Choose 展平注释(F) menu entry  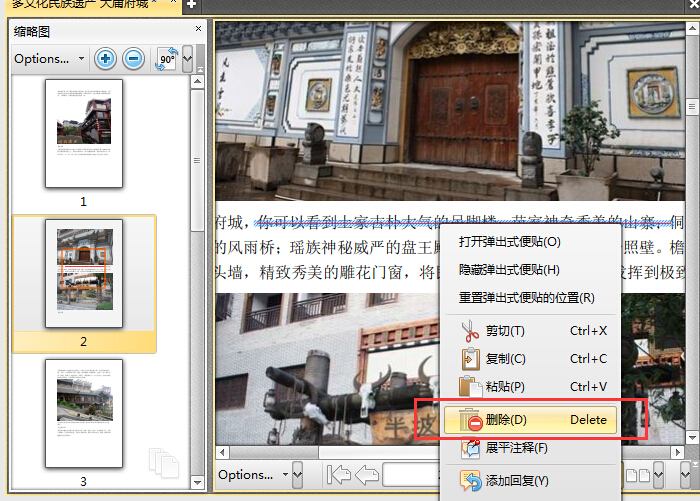click(x=530, y=447)
